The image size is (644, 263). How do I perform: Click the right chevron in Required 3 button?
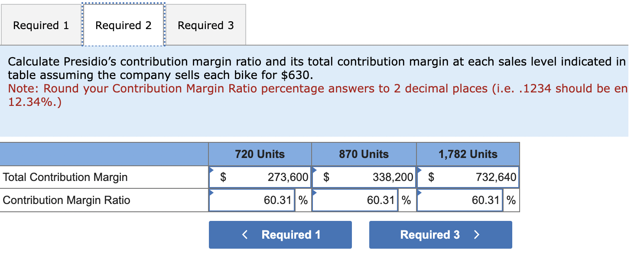point(477,235)
